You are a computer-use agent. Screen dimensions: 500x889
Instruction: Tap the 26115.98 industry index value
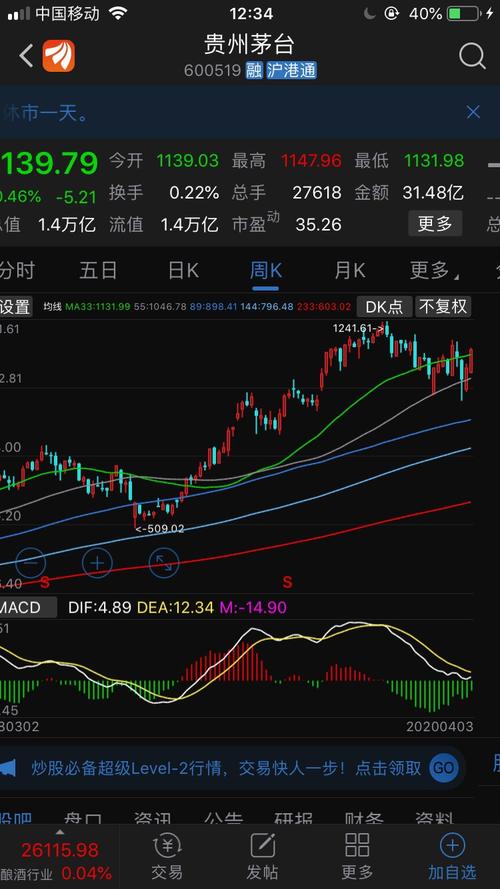pos(60,849)
